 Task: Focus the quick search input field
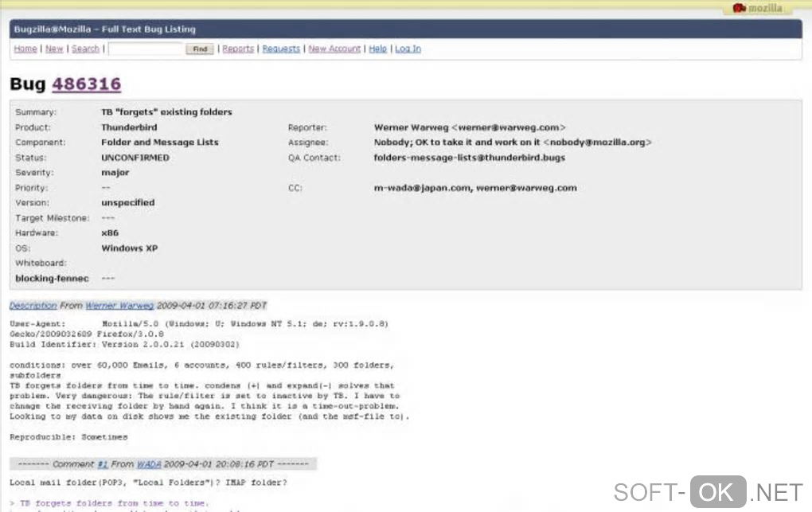[146, 49]
